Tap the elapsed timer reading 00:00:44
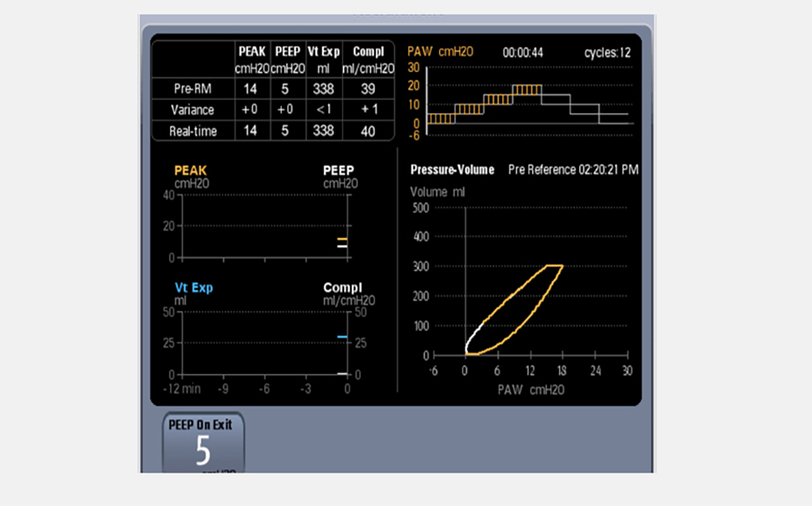This screenshot has height=506, width=812. [x=522, y=53]
